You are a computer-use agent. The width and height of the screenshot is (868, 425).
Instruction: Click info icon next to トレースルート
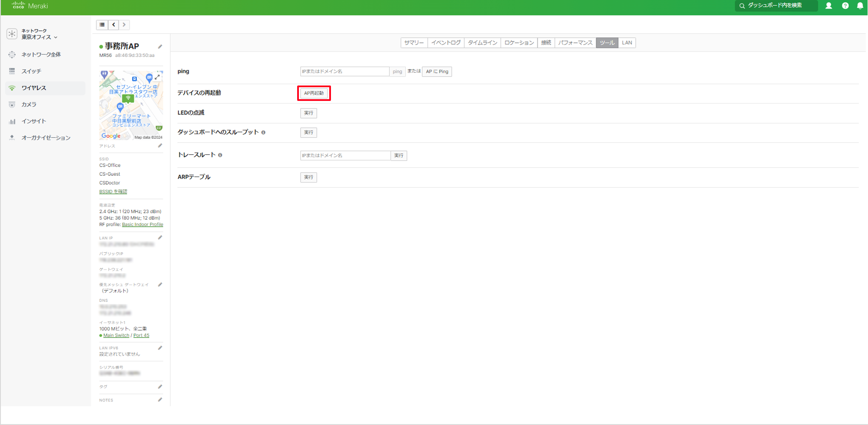coord(220,155)
